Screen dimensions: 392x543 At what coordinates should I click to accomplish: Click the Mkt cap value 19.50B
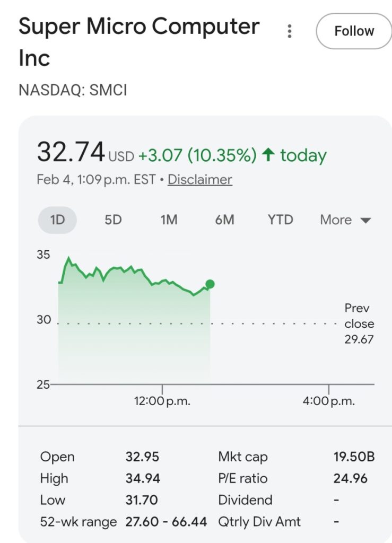tap(354, 457)
